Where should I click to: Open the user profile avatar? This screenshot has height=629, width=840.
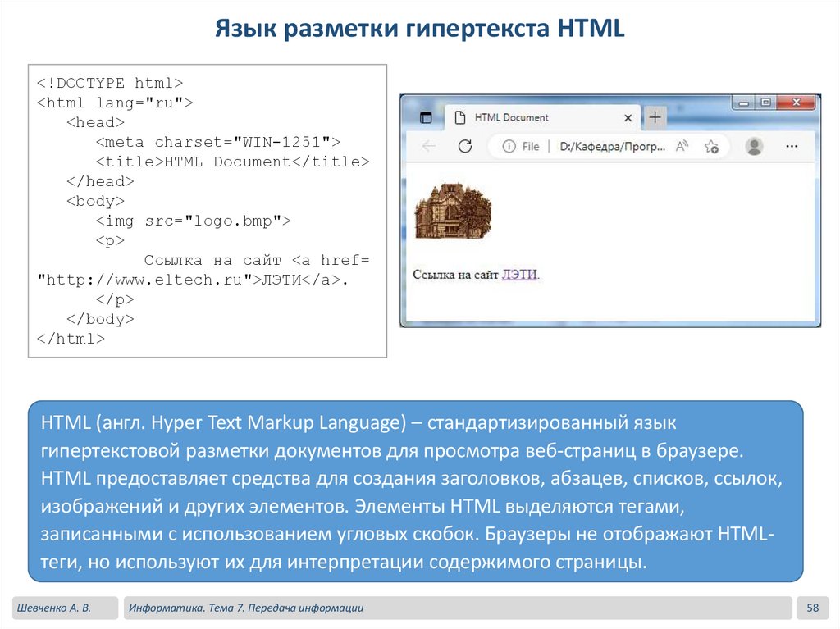754,146
